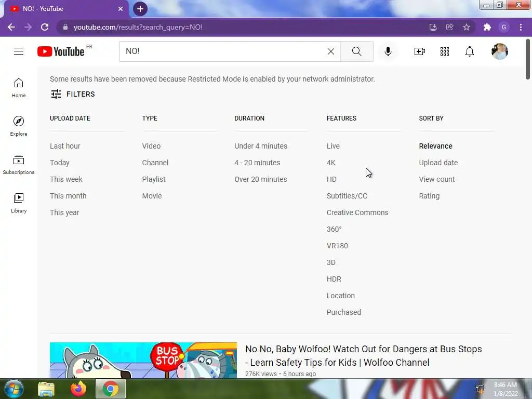Click the install app icon in address bar
Screen dimensions: 532x399
pos(433,27)
